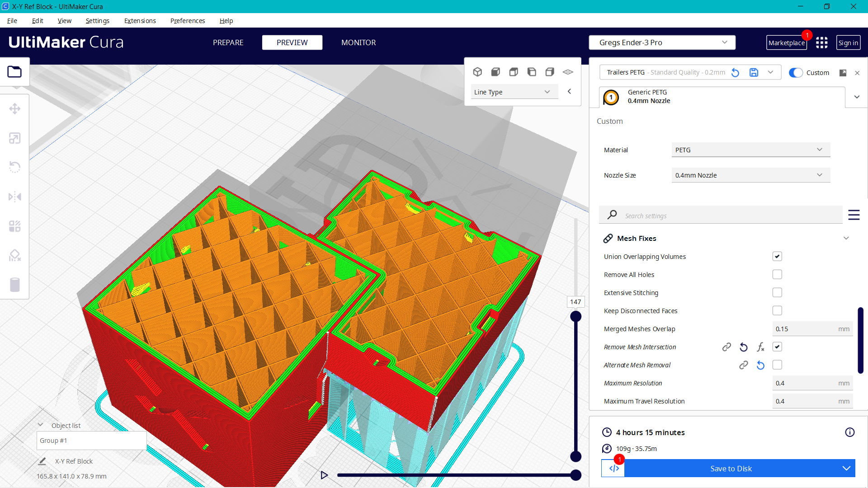
Task: Open the settings visibility hamburger menu
Action: (854, 215)
